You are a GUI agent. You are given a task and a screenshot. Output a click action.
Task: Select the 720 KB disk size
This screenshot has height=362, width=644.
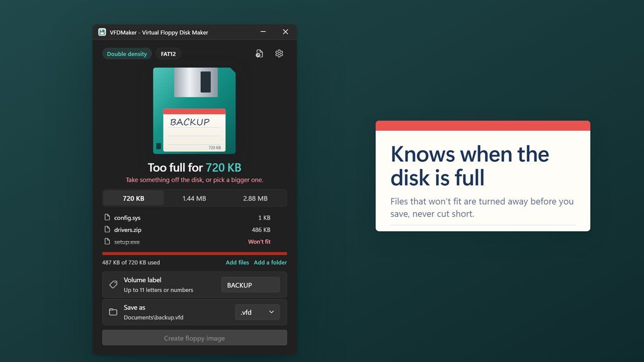[x=133, y=198]
